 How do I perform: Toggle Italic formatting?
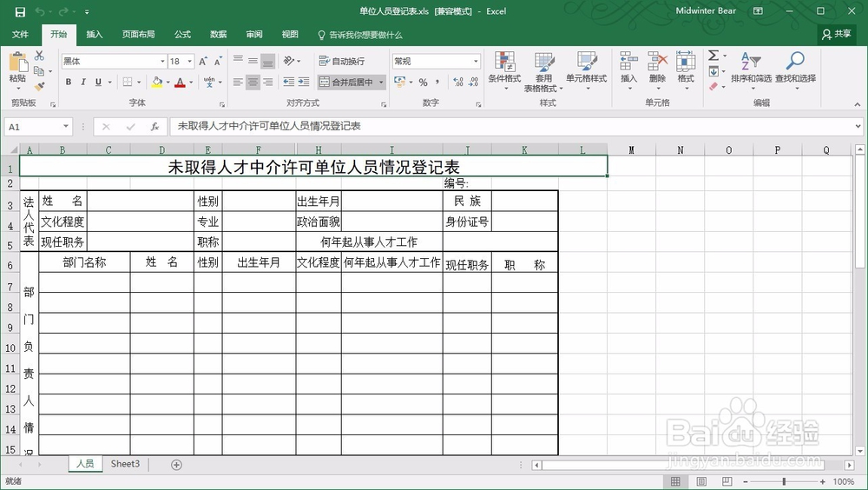click(83, 82)
